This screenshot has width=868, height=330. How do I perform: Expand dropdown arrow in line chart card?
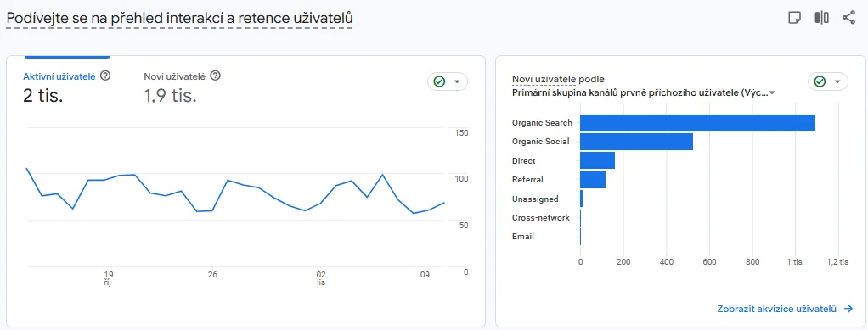click(x=457, y=81)
